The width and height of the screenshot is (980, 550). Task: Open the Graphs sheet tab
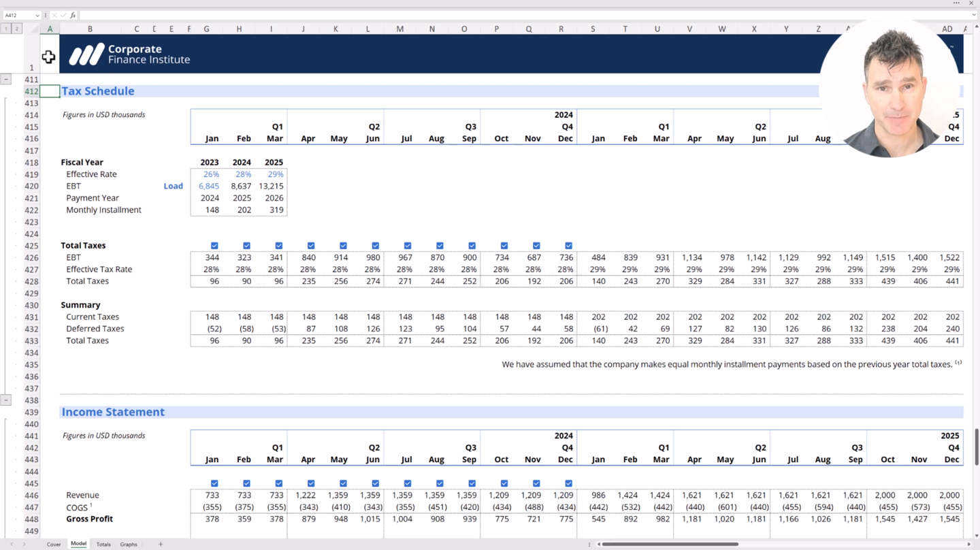coord(129,545)
